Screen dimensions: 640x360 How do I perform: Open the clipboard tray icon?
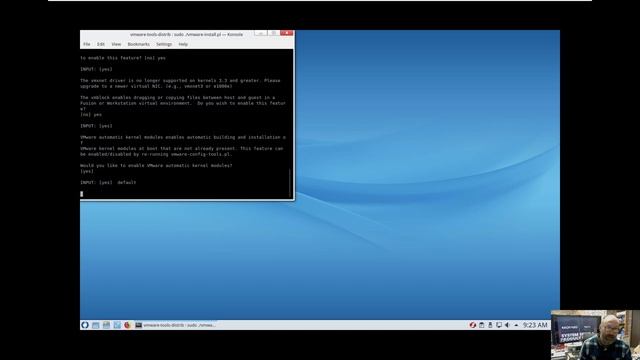482,325
